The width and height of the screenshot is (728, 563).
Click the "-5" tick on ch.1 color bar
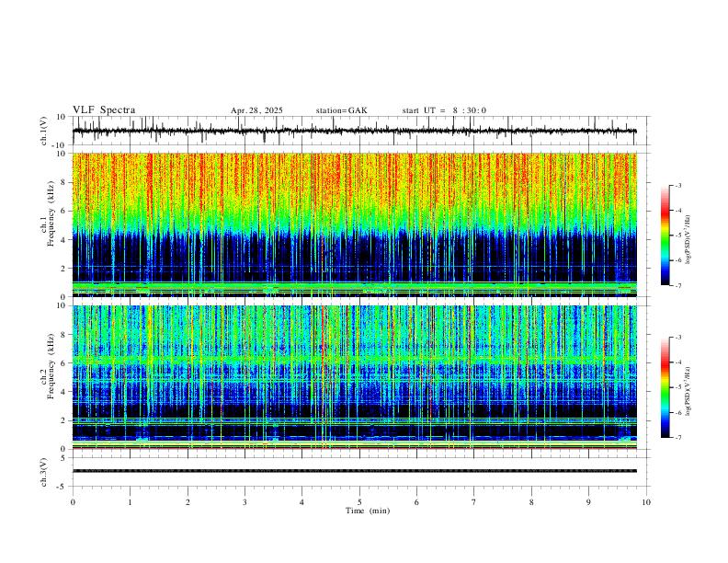(678, 236)
